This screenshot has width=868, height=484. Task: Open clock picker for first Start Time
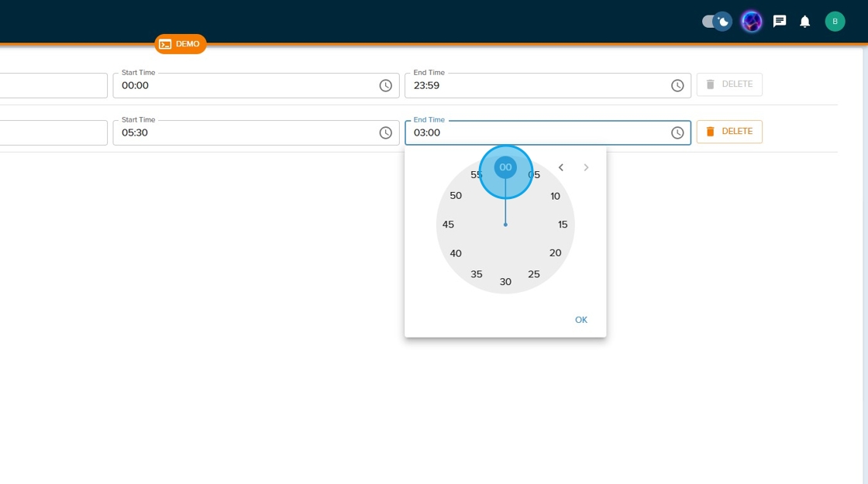(385, 86)
